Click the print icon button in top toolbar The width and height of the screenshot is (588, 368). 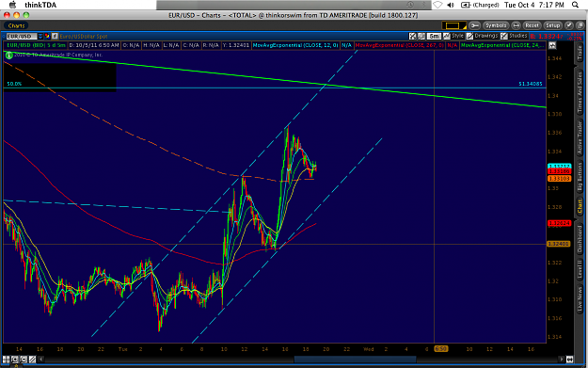[x=516, y=25]
